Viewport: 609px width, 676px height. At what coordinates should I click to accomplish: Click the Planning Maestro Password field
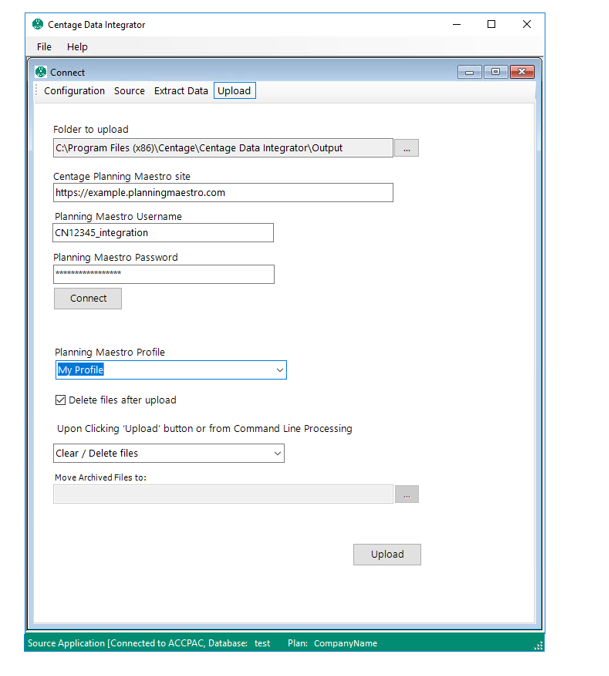(x=164, y=274)
